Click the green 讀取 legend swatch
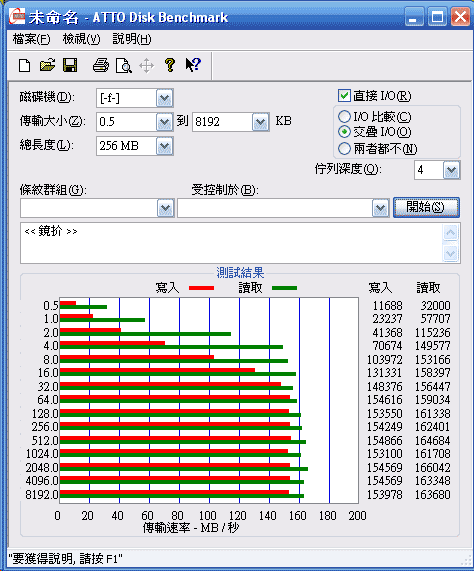Viewport: 474px width, 571px height. coord(284,288)
